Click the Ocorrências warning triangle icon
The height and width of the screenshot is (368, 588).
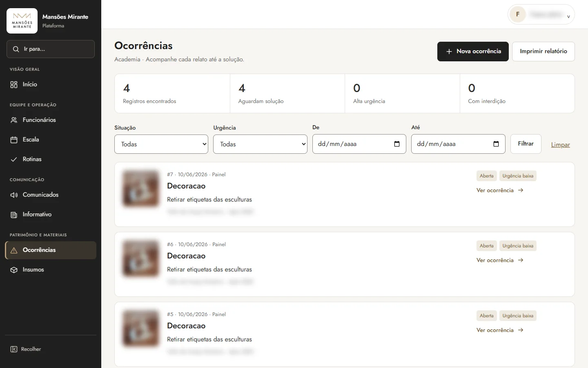pos(14,250)
